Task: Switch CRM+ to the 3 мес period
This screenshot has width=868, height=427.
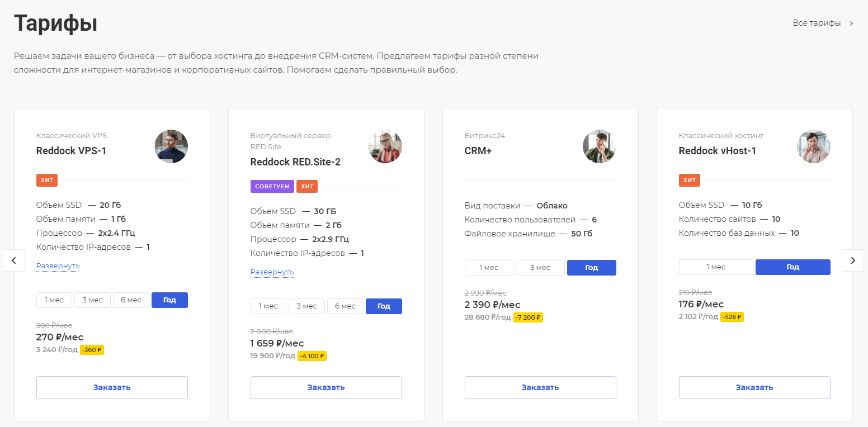Action: [540, 268]
